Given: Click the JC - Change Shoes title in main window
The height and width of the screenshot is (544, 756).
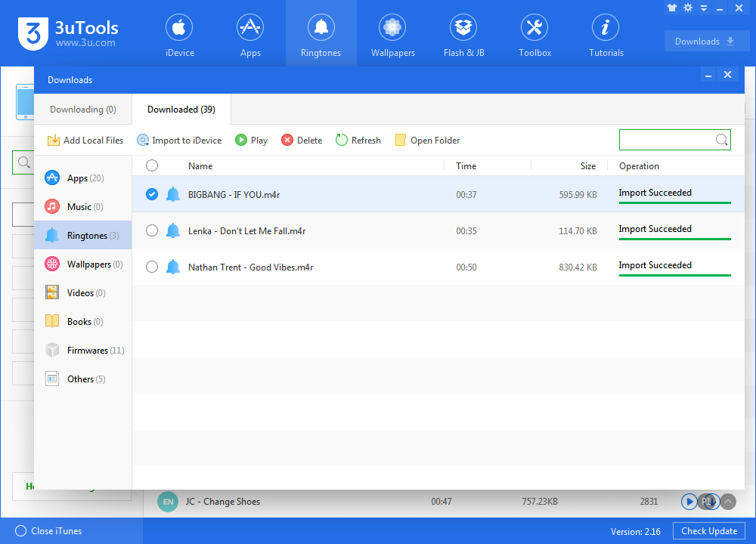Looking at the screenshot, I should [223, 502].
